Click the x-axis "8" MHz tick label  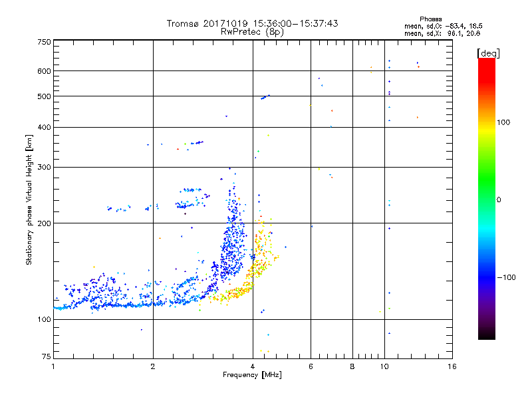pyautogui.click(x=352, y=366)
